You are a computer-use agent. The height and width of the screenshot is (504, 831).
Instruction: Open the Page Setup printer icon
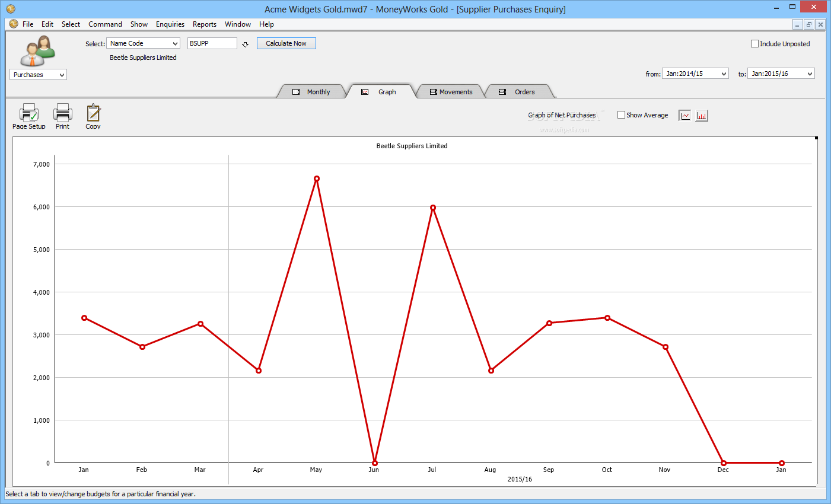29,113
